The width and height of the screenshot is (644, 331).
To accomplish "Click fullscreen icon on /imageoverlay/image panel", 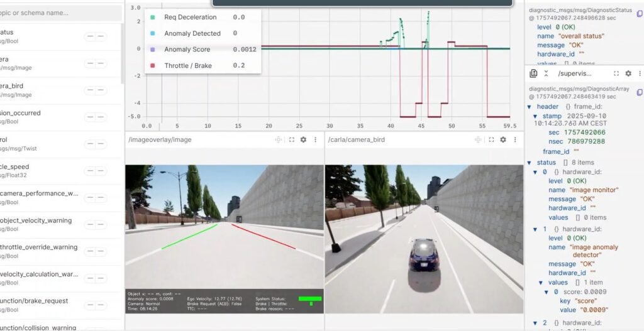I will pos(291,139).
